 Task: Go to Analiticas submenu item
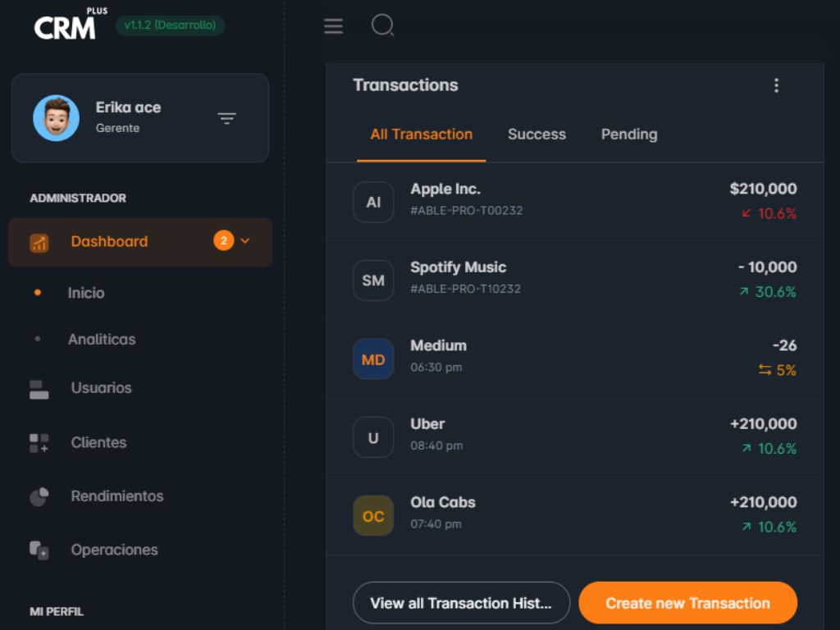point(102,339)
